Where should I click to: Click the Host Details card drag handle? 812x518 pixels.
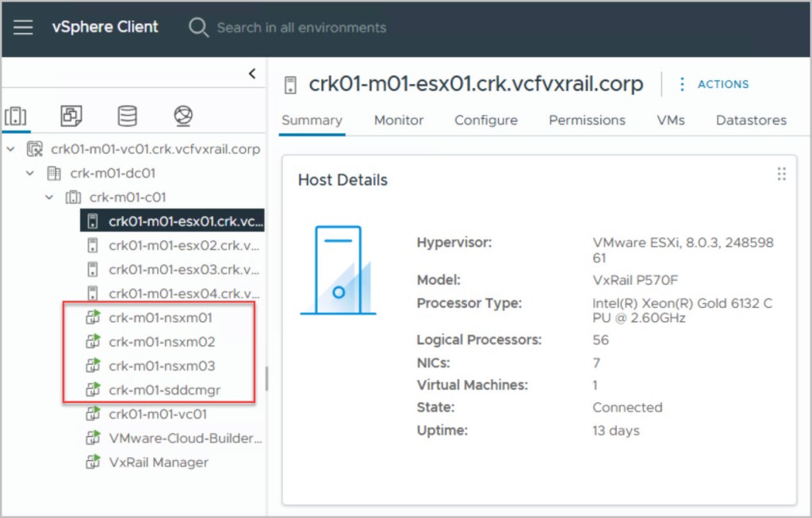point(781,175)
